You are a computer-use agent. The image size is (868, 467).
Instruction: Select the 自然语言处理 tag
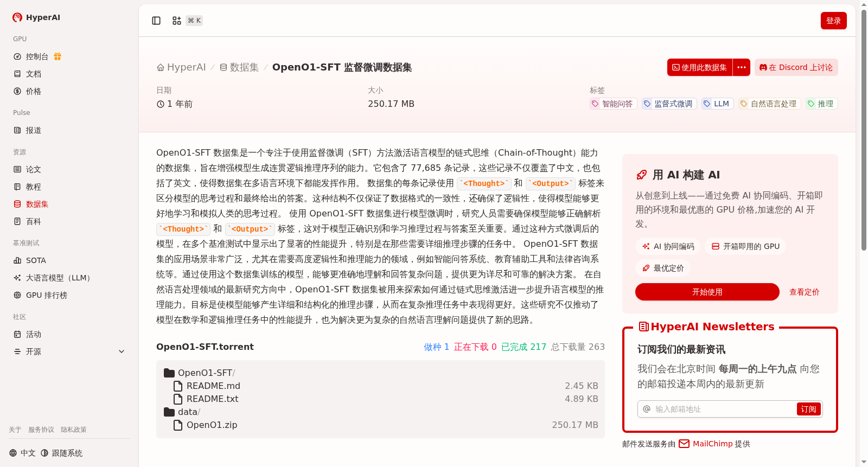(769, 104)
